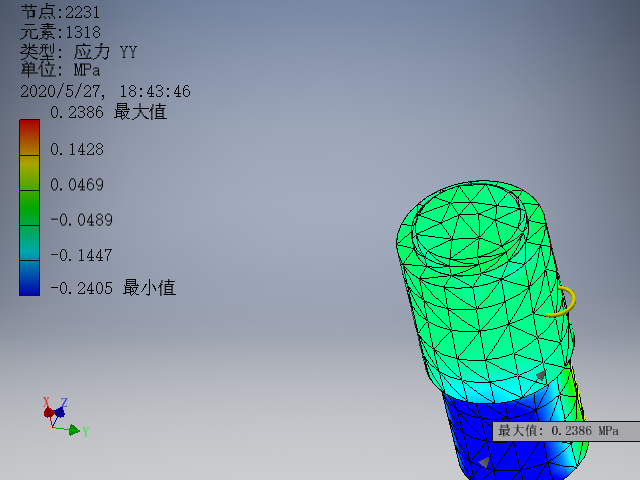640x480 pixels.
Task: Click the -0.0489 legend value
Action: click(81, 220)
